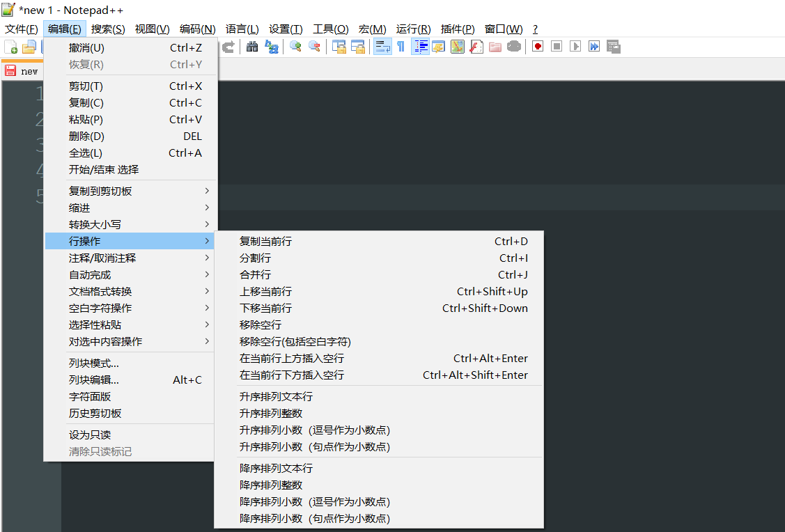The width and height of the screenshot is (785, 532).
Task: Choose 降序排列小数 (句点作为小数点) entry
Action: tap(379, 519)
